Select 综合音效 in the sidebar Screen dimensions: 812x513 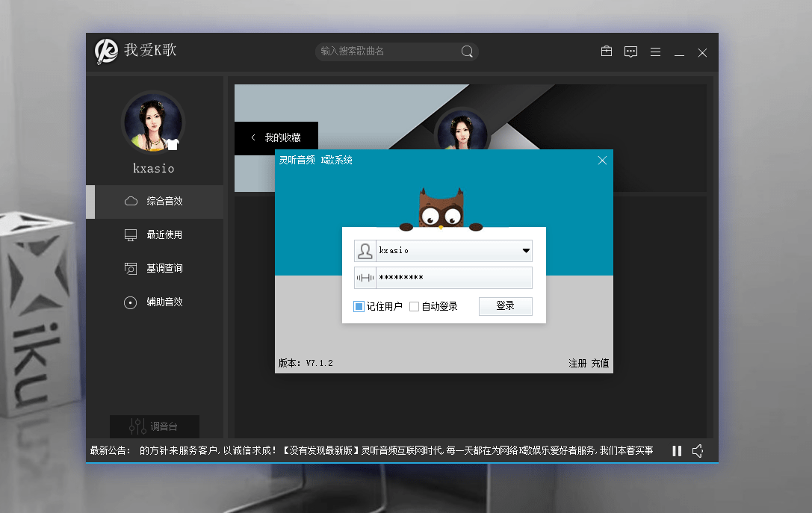click(155, 202)
